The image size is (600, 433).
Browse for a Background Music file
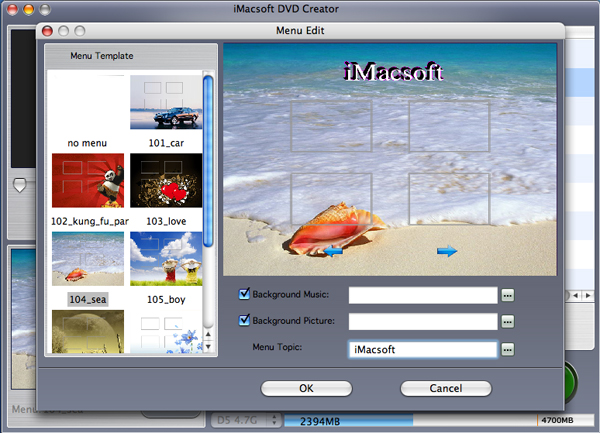pos(508,295)
